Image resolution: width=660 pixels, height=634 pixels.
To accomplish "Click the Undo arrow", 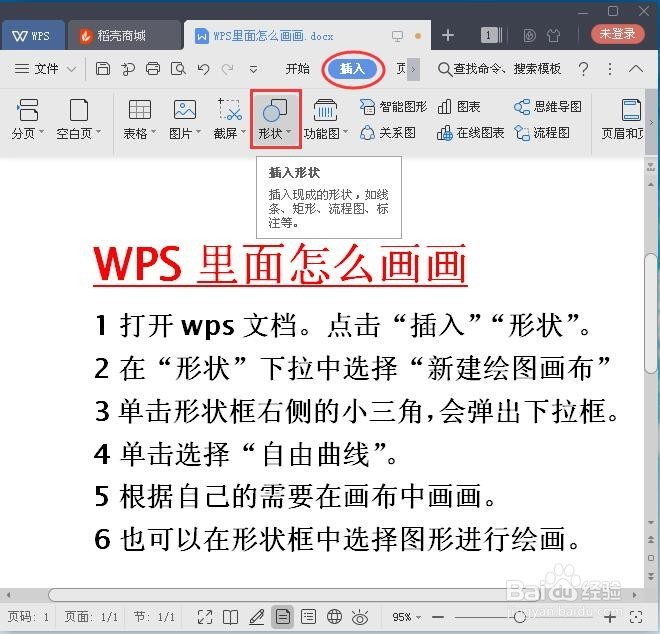I will coord(203,69).
